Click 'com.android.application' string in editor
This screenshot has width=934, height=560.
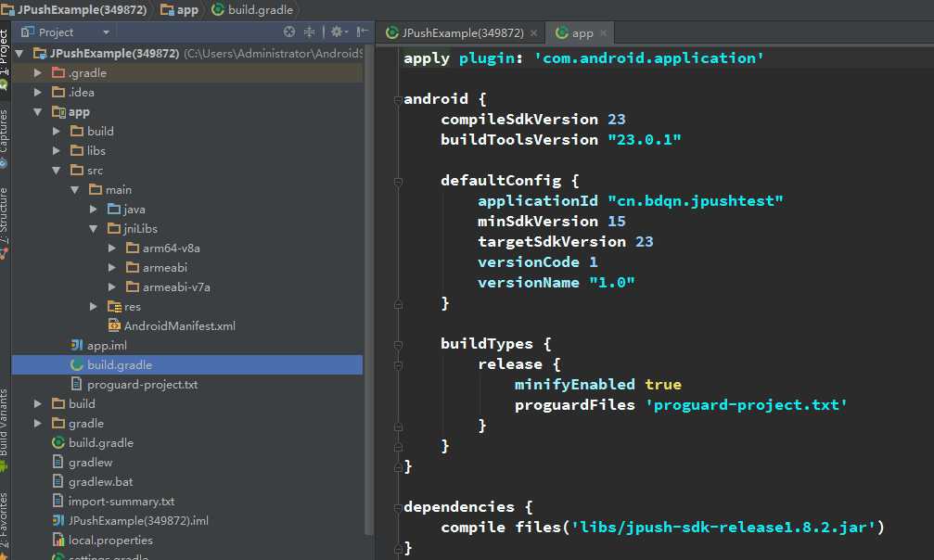pos(648,57)
